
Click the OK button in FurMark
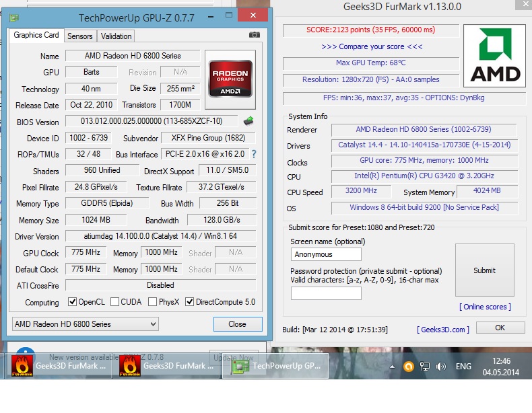coord(500,328)
